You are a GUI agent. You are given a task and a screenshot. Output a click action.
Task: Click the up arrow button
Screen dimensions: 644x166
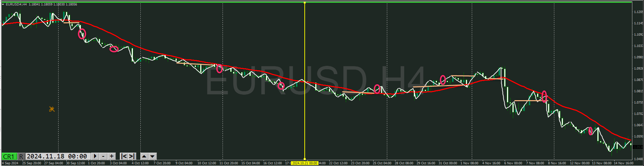coord(144,156)
